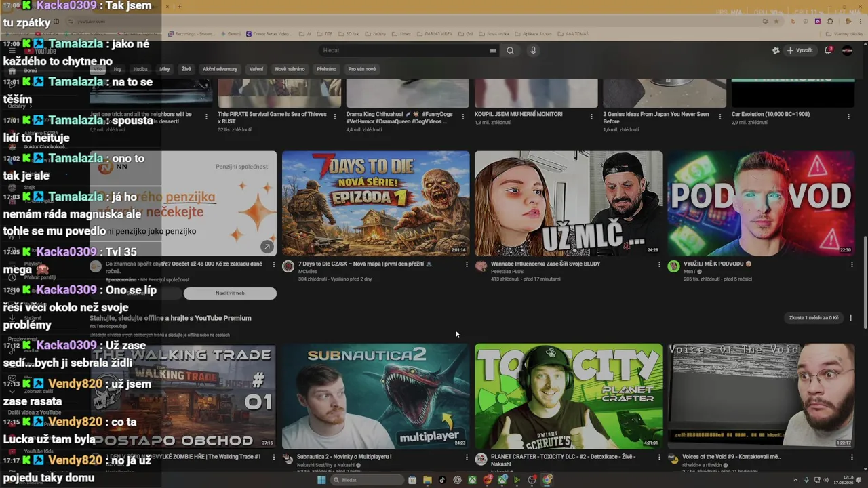
Task: Select the Pro vás nové filter chip
Action: [361, 69]
